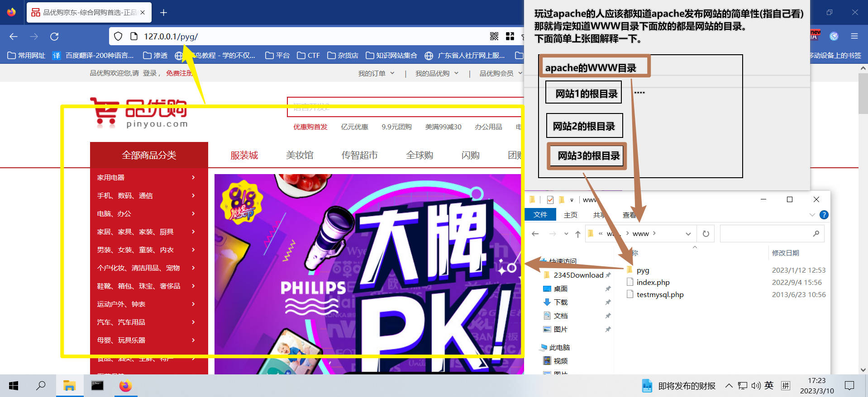Open 下载 in Explorer sidebar
Image resolution: width=868 pixels, height=397 pixels.
pyautogui.click(x=556, y=302)
